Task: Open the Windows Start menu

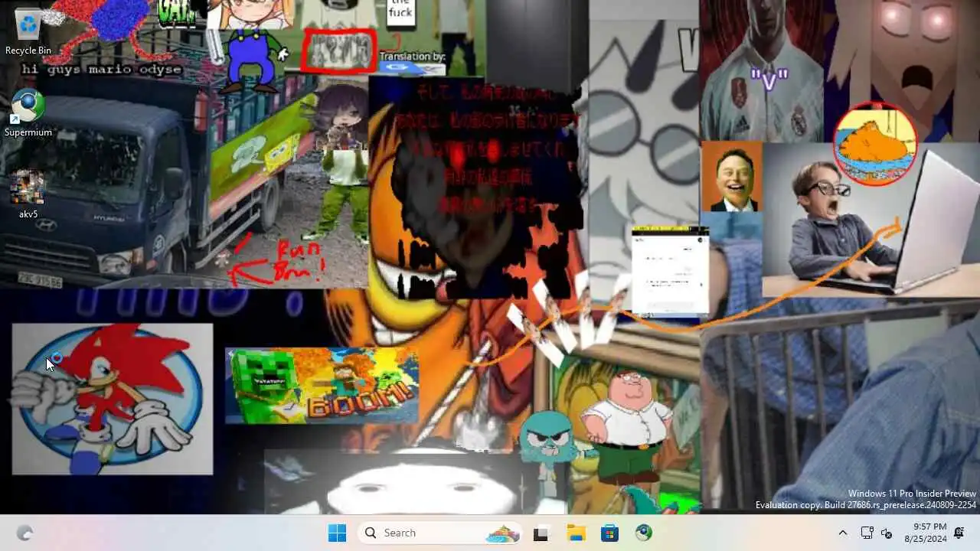Action: [337, 533]
